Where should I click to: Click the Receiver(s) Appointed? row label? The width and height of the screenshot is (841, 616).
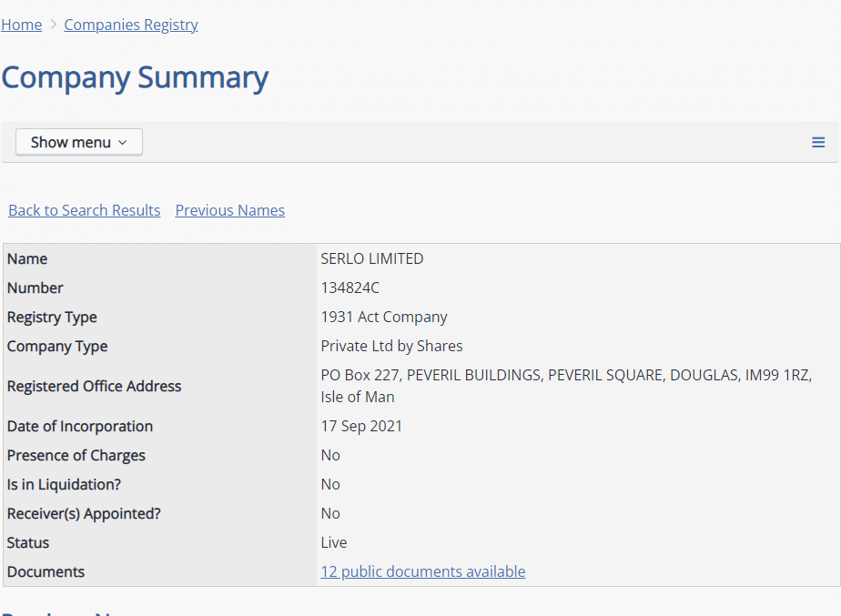tap(84, 513)
